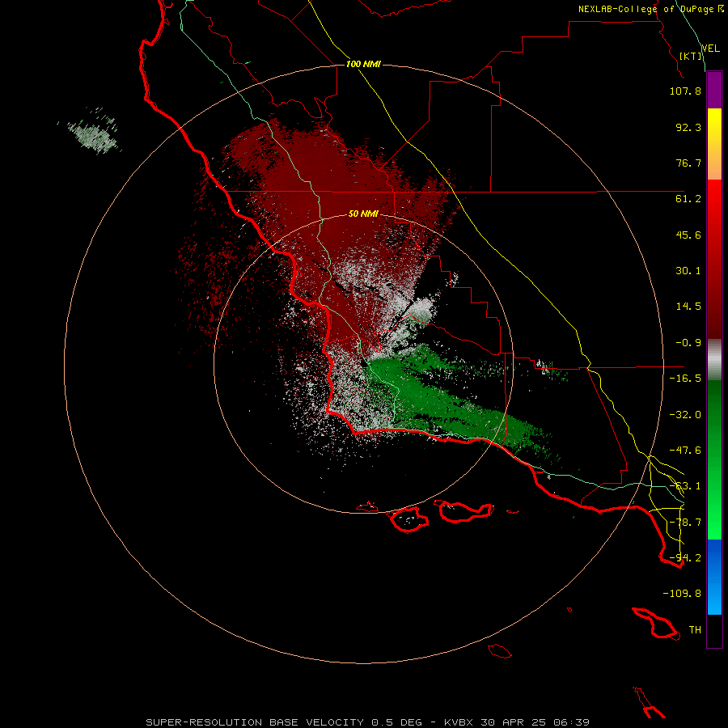Image resolution: width=728 pixels, height=728 pixels.
Task: Click the -78.7 velocity scale value
Action: pyautogui.click(x=685, y=523)
